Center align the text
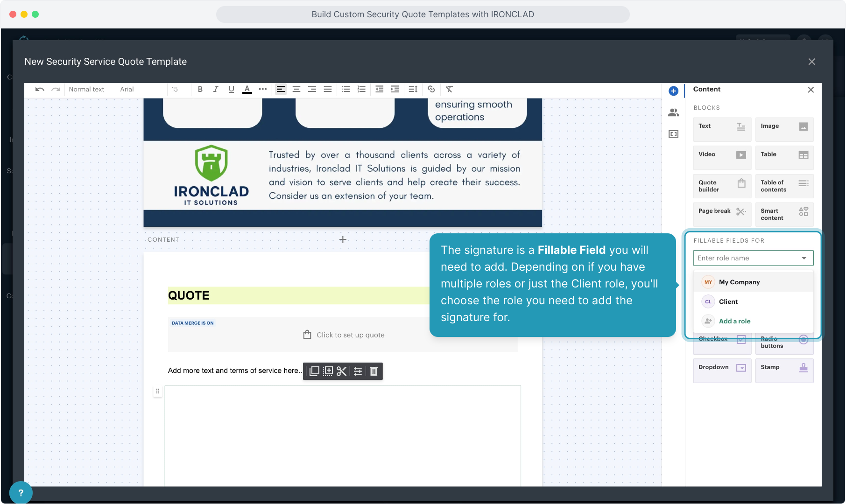 (x=296, y=89)
